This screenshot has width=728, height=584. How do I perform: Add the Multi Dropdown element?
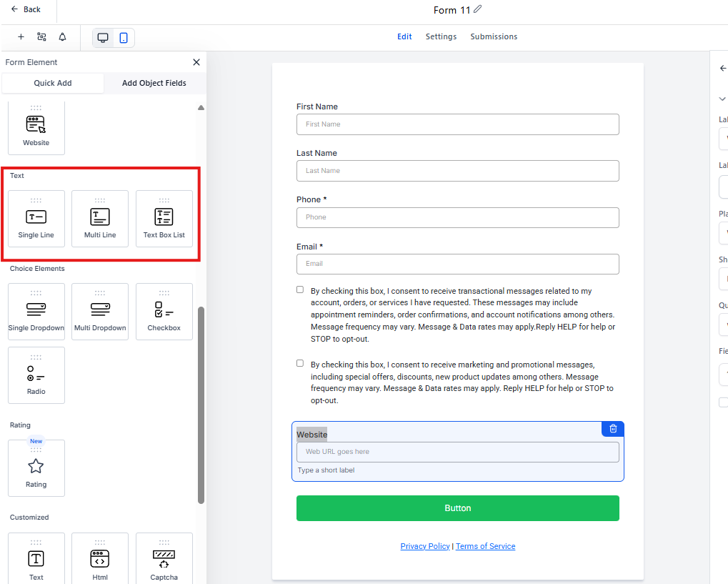point(100,312)
